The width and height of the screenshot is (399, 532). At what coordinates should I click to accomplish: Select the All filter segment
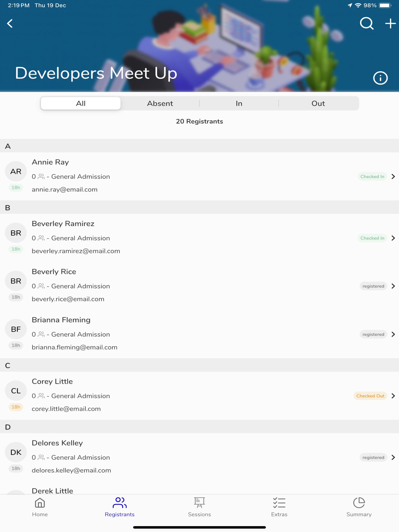pyautogui.click(x=81, y=103)
